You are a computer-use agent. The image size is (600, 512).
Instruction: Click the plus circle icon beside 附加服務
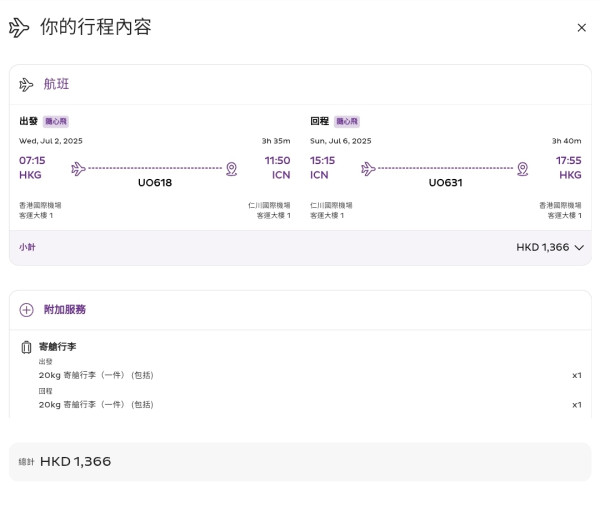click(x=27, y=310)
